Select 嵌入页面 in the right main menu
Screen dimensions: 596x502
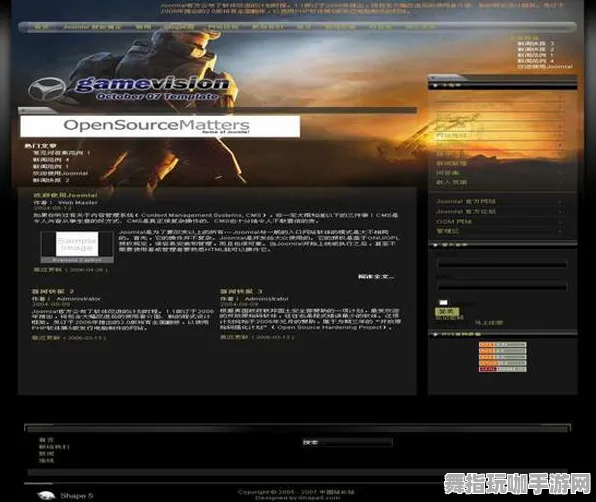451,182
